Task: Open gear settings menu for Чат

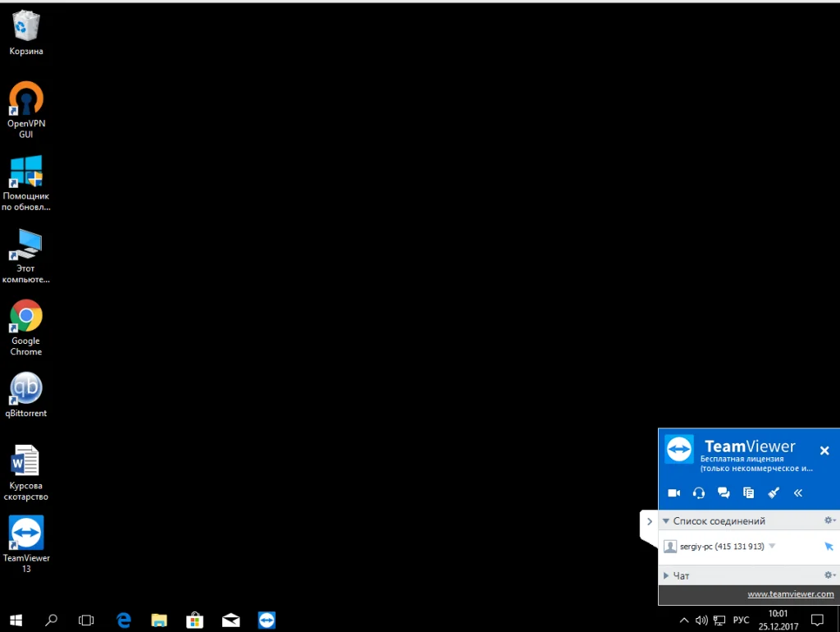Action: pyautogui.click(x=829, y=575)
